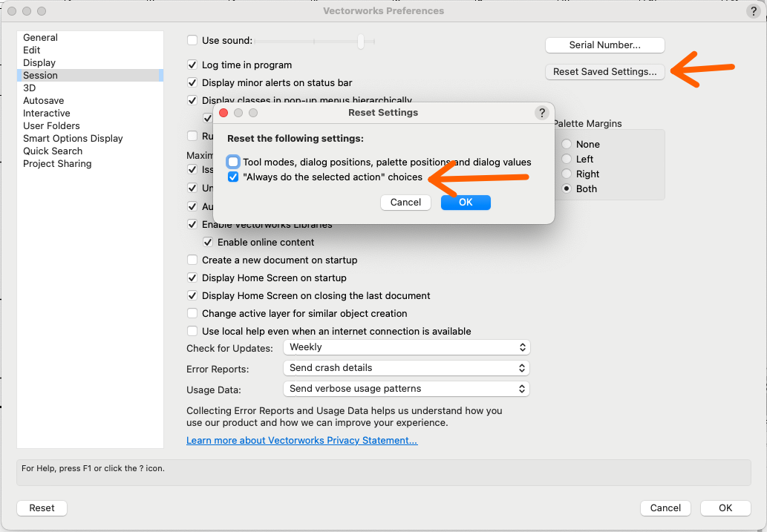Disable Display Home Screen on startup

(x=192, y=278)
